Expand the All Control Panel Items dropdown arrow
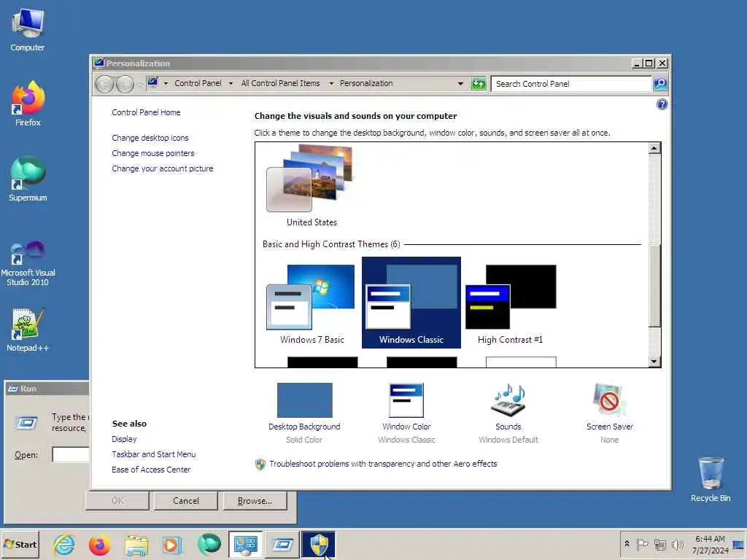747x560 pixels. (331, 83)
